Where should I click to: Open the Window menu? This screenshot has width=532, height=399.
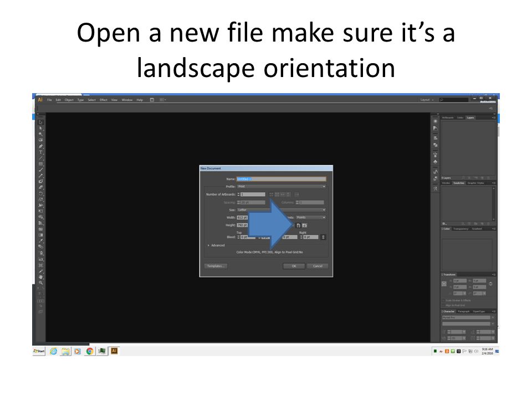point(127,100)
